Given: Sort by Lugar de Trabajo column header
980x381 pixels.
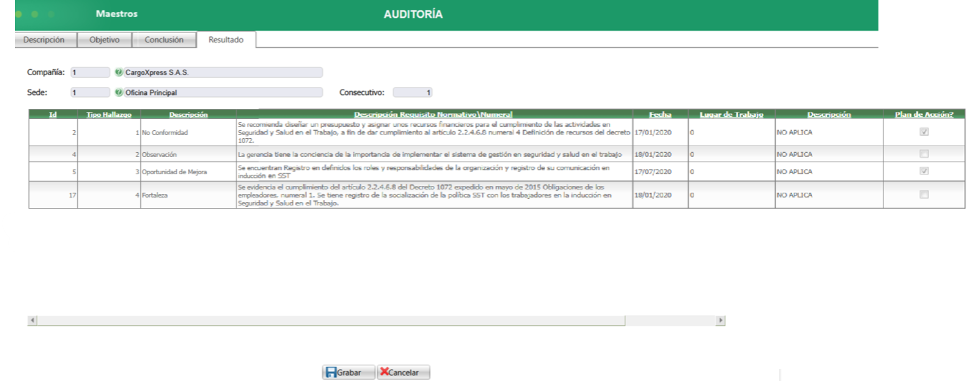Looking at the screenshot, I should [731, 114].
